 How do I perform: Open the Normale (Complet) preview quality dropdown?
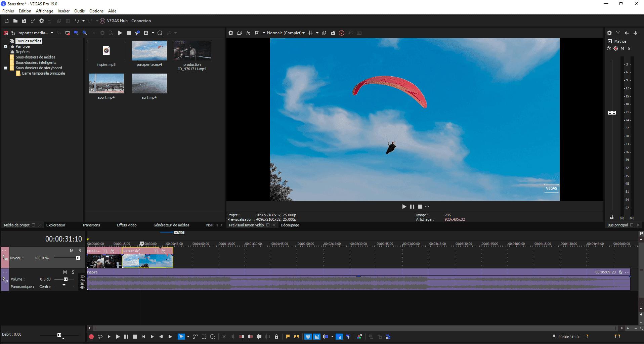tap(286, 33)
